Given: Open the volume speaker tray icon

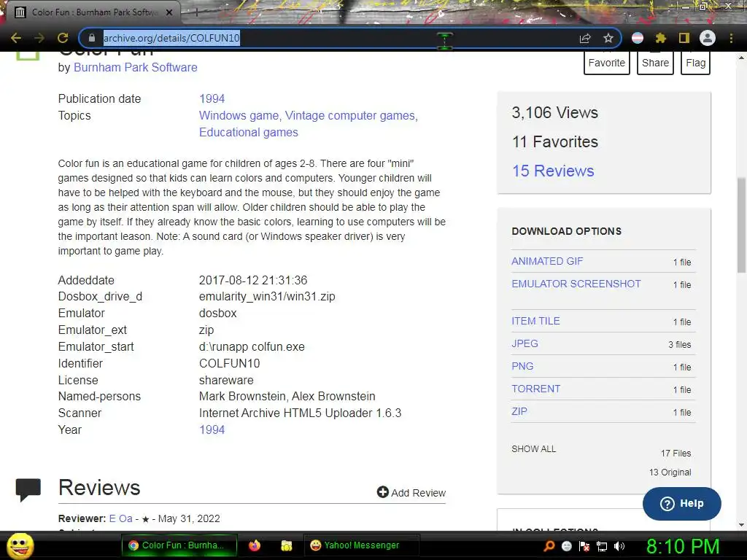Looking at the screenshot, I should pos(619,546).
